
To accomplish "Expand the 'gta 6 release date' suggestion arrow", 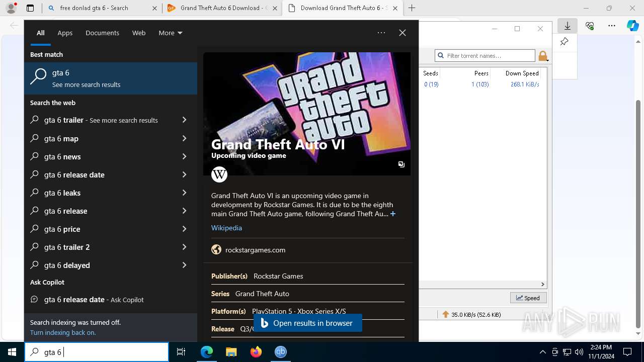I will [184, 174].
